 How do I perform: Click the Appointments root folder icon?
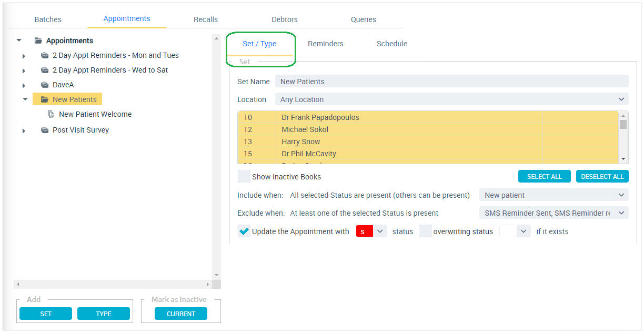(38, 41)
